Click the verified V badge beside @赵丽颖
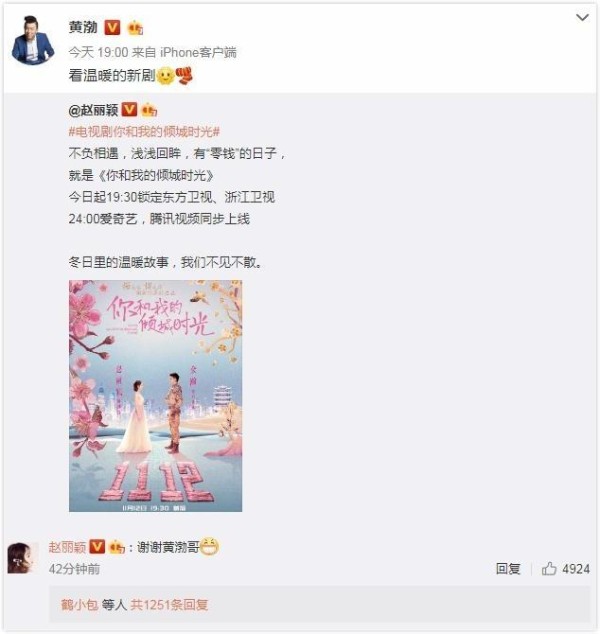This screenshot has height=634, width=600. click(x=129, y=110)
